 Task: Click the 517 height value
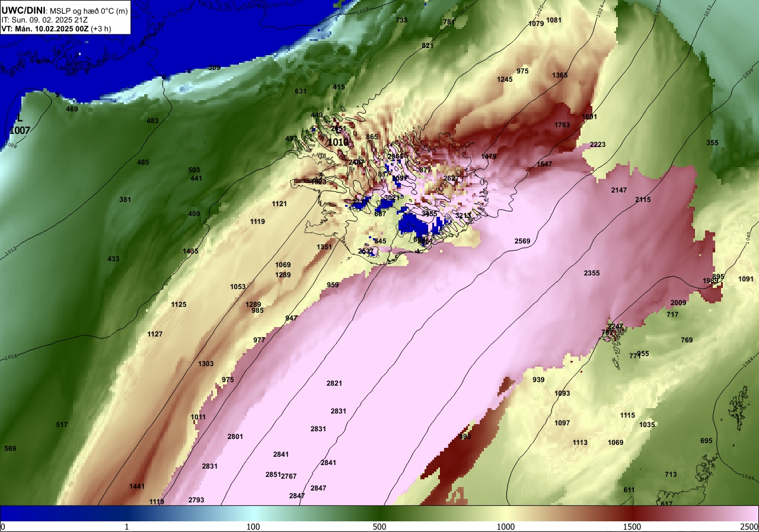(62, 425)
